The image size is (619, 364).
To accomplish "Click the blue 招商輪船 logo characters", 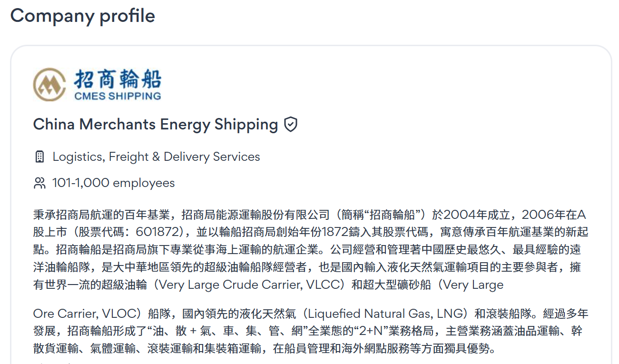I will (x=117, y=79).
